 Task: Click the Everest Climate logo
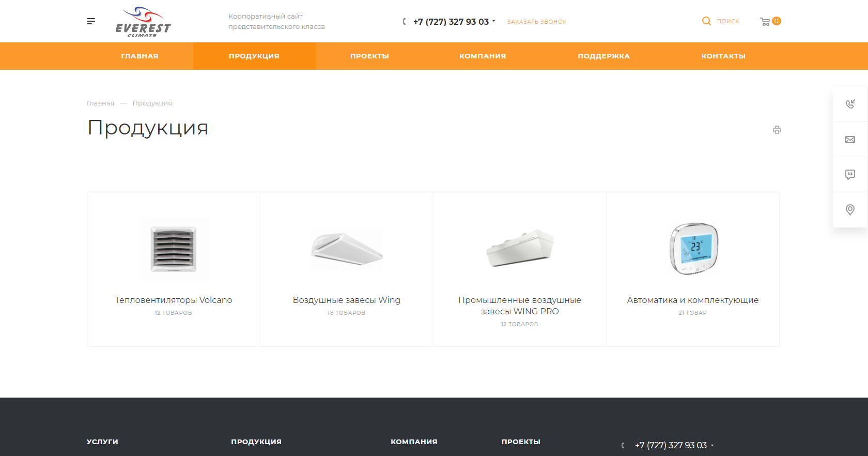[143, 22]
